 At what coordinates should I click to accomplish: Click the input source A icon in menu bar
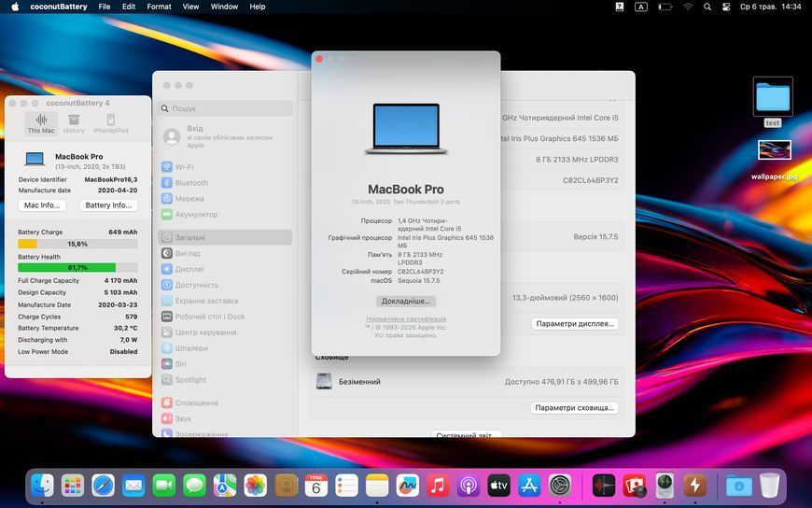(641, 7)
